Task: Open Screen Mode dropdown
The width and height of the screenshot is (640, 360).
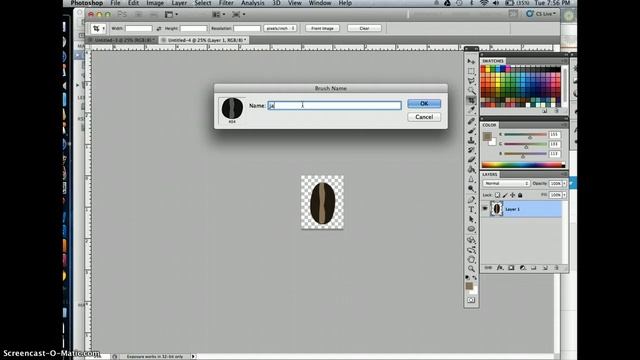Action: click(238, 14)
